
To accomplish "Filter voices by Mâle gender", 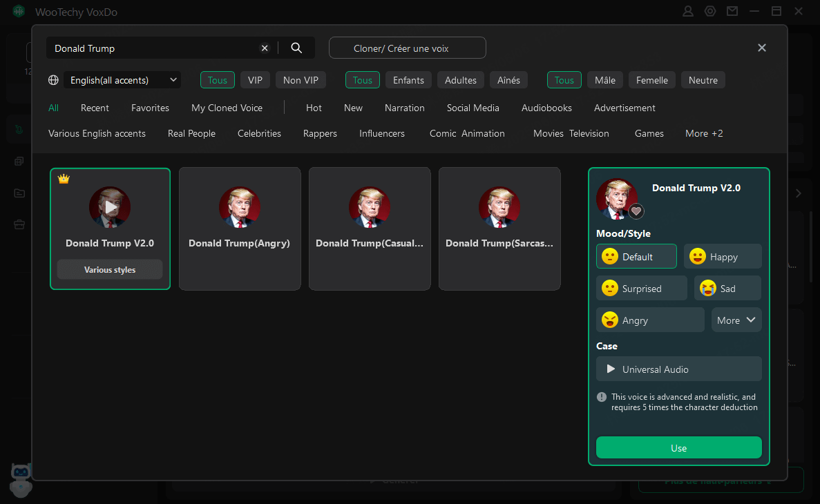I will [x=605, y=80].
